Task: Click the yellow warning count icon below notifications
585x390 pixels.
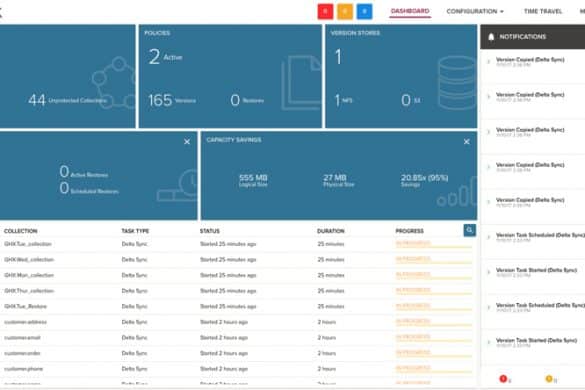Action: click(549, 379)
